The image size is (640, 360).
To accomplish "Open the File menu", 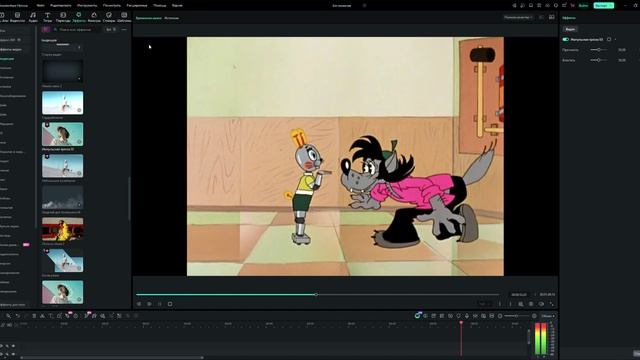I will click(x=40, y=5).
